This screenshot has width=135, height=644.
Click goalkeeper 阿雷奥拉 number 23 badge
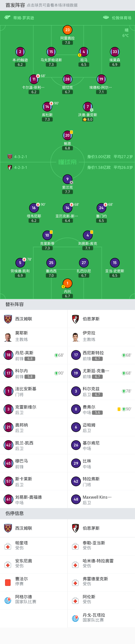click(x=67, y=30)
